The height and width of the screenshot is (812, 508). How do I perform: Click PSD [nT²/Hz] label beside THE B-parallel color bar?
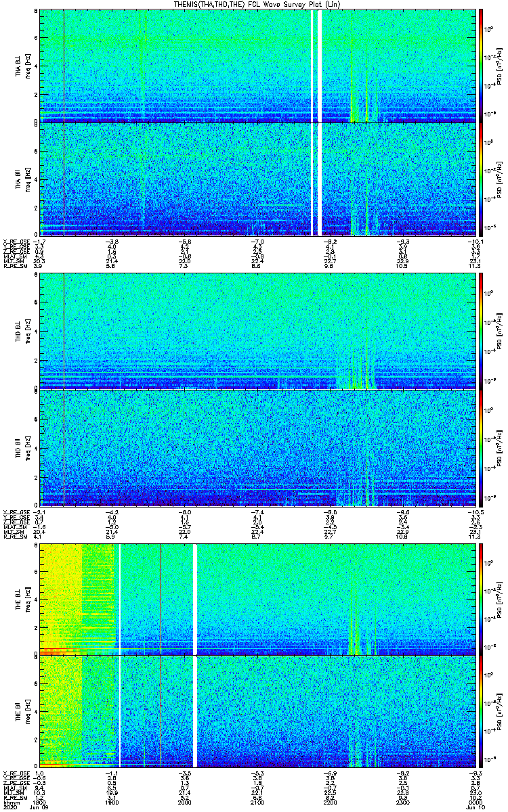(500, 713)
